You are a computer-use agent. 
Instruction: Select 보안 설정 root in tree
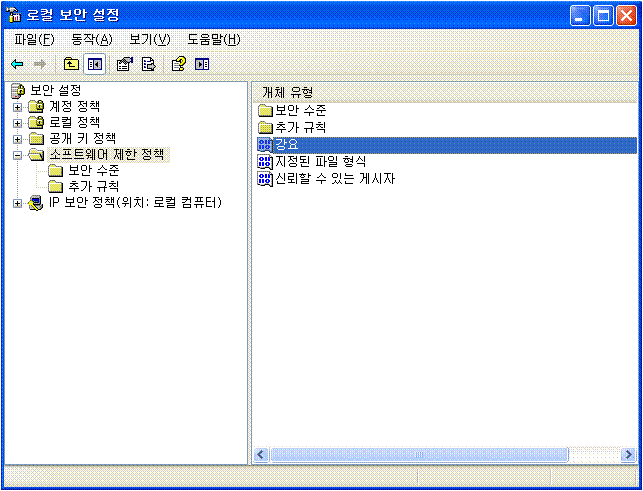click(x=56, y=90)
